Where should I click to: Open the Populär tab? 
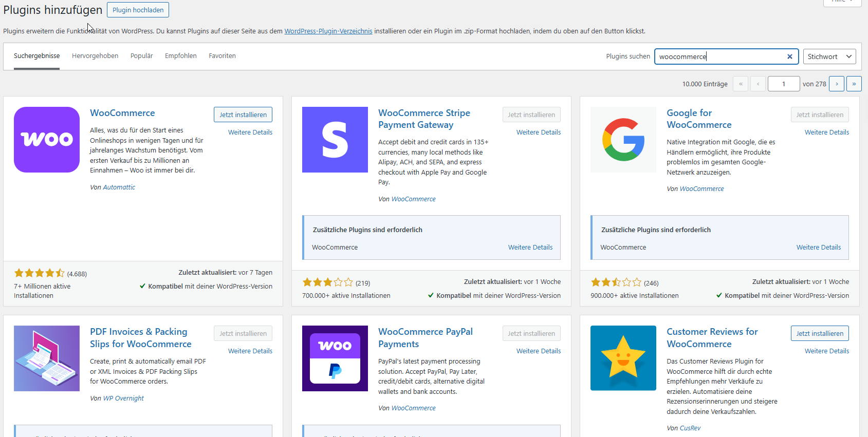[x=141, y=56]
